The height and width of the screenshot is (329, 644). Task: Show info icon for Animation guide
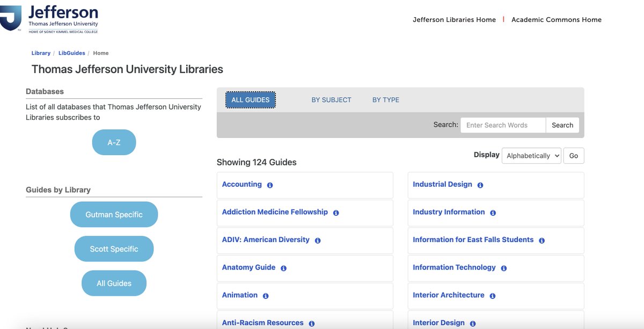coord(266,296)
